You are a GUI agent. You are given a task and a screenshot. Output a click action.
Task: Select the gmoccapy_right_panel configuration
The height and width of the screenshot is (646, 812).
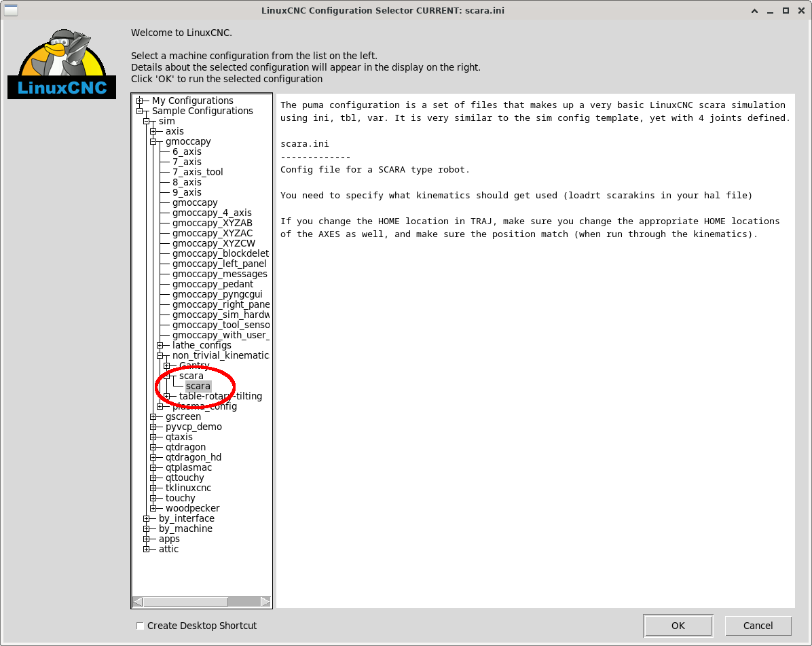pyautogui.click(x=221, y=304)
